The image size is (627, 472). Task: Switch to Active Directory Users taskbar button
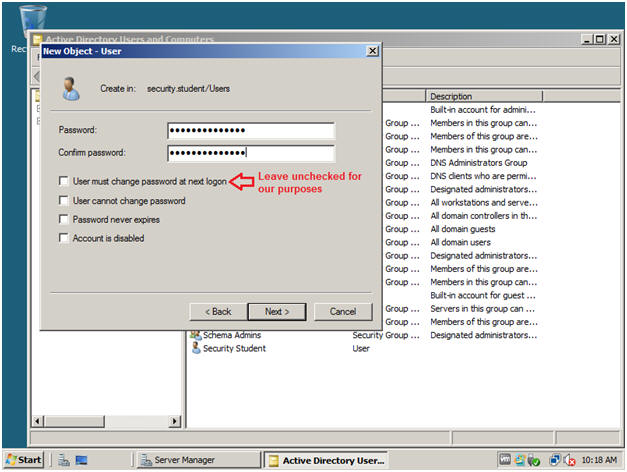tap(325, 460)
